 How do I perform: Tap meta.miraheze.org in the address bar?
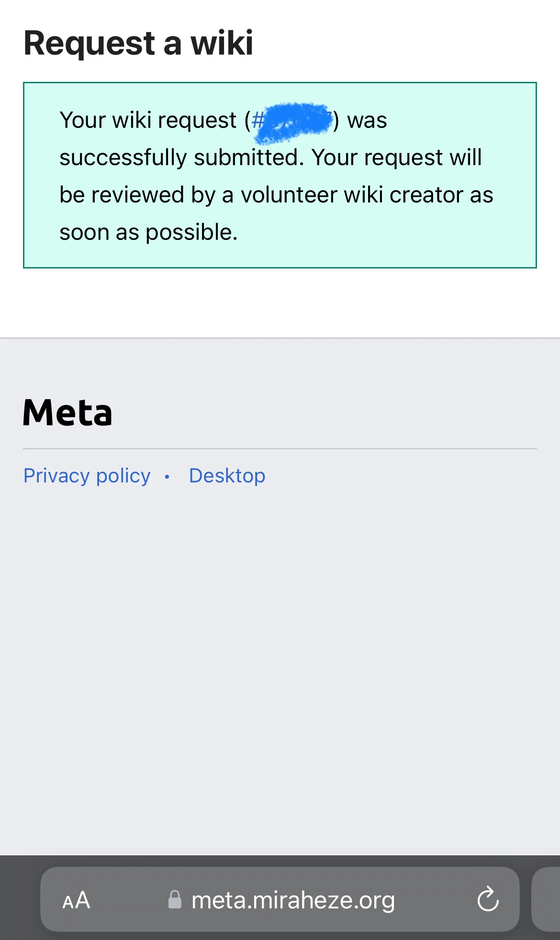[293, 900]
